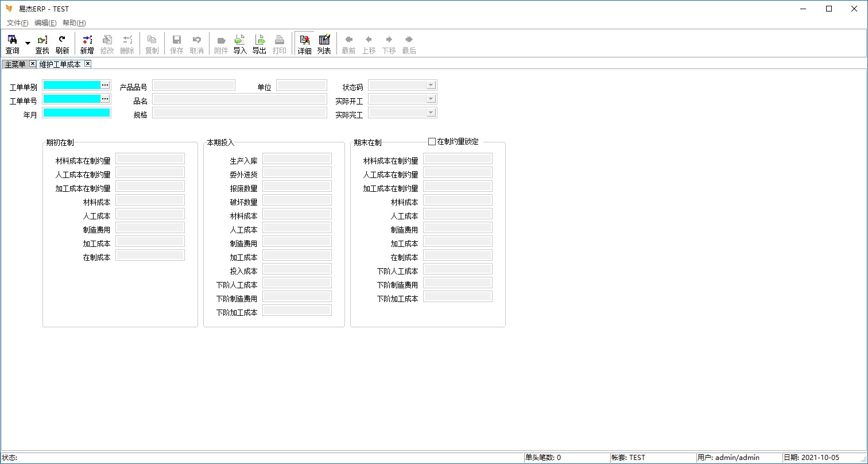Expand the 状态码 dropdown
The height and width of the screenshot is (464, 868).
pyautogui.click(x=431, y=85)
